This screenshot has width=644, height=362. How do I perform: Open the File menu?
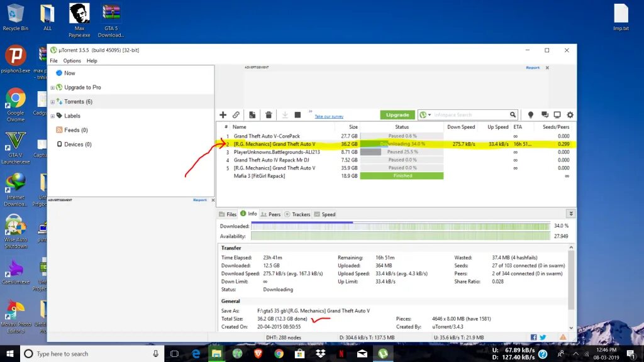(54, 61)
